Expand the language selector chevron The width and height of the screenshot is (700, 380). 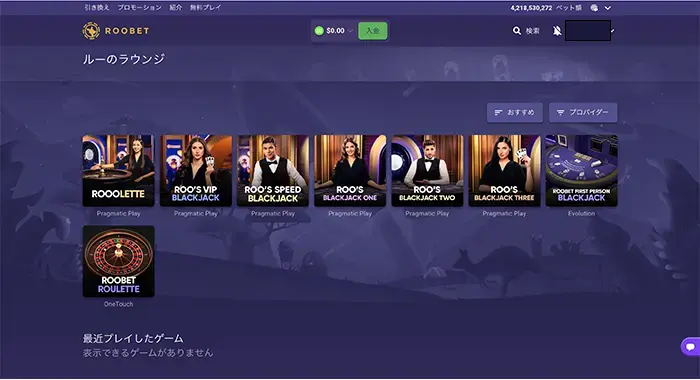point(608,8)
